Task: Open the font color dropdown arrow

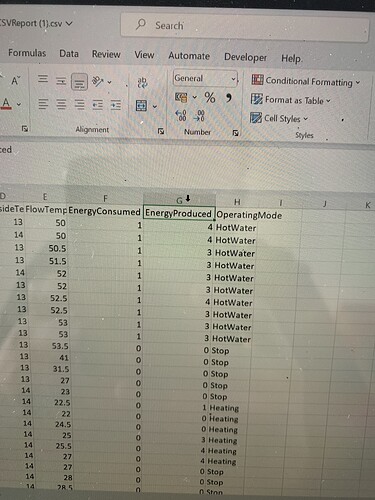Action: 19,104
